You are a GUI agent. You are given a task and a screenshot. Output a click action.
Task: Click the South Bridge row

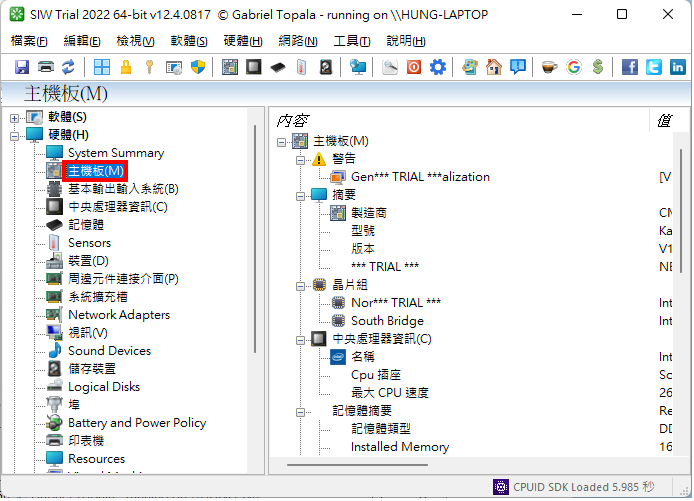point(387,322)
